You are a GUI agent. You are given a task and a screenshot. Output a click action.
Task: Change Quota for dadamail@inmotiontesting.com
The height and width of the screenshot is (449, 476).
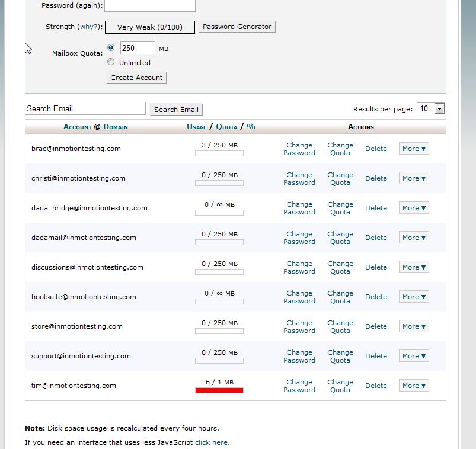click(340, 238)
